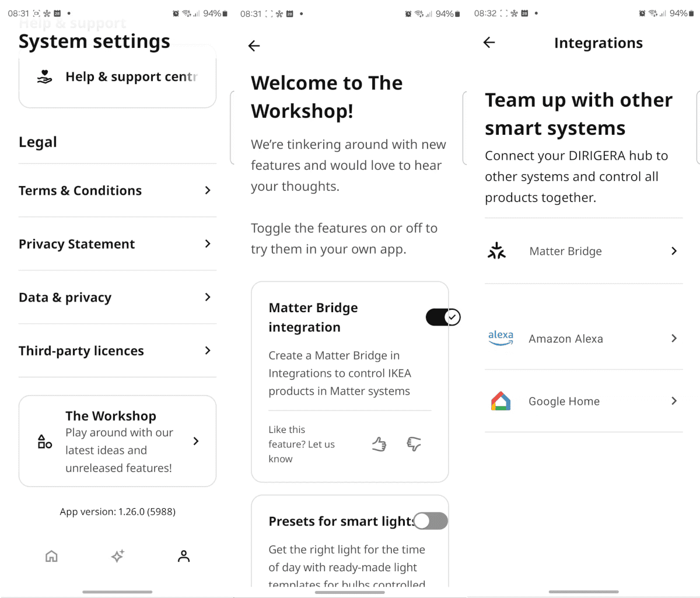The width and height of the screenshot is (700, 598).
Task: Open the sparkle scenes tab icon
Action: (118, 556)
